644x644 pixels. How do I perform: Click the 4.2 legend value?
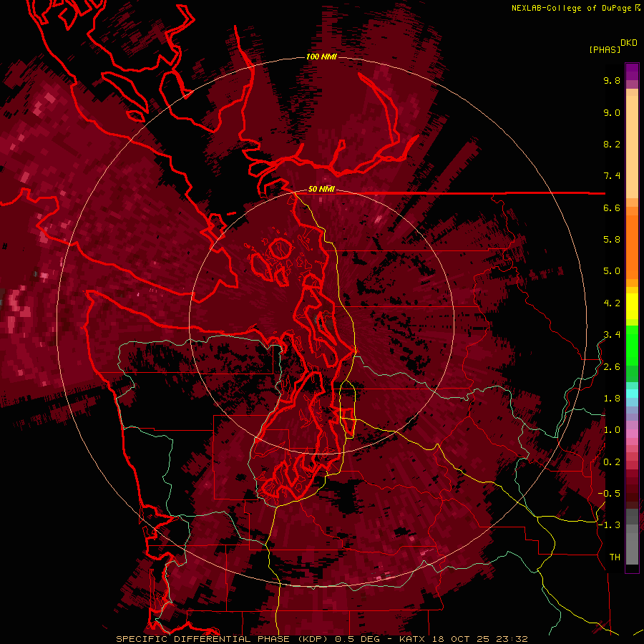[x=612, y=303]
